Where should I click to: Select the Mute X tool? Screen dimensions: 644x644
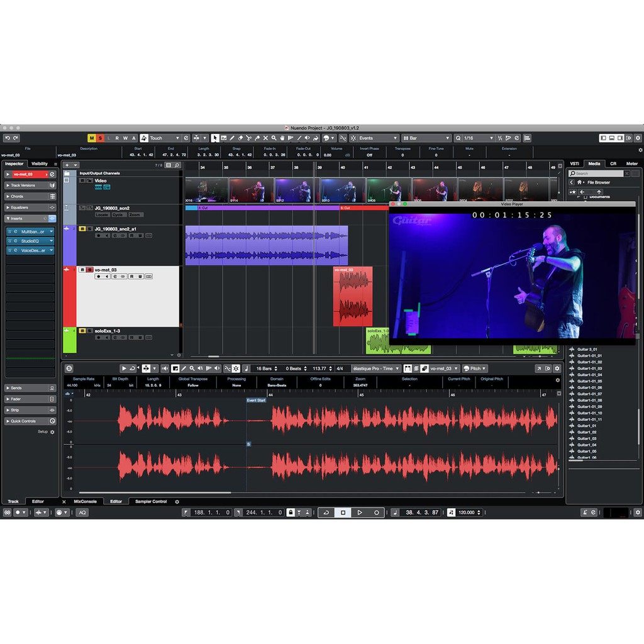coord(265,138)
